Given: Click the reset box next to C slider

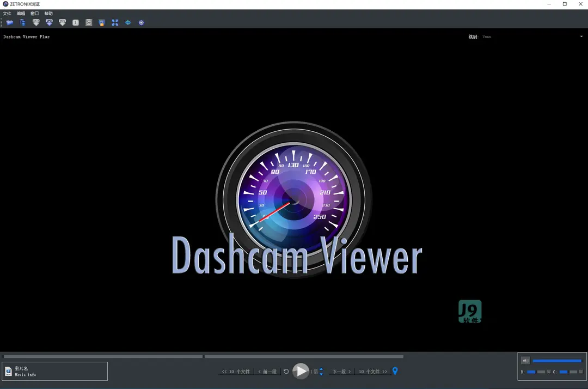Looking at the screenshot, I should click(x=581, y=372).
